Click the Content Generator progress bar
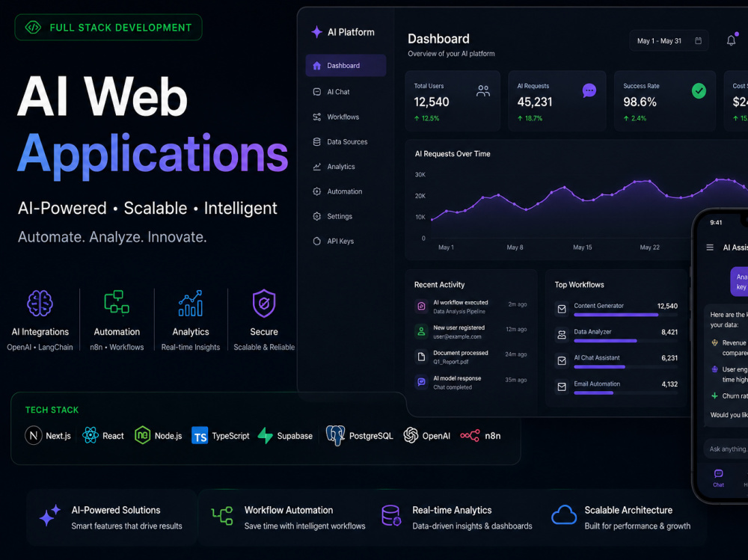Screen dimensions: 748x560 [625, 315]
